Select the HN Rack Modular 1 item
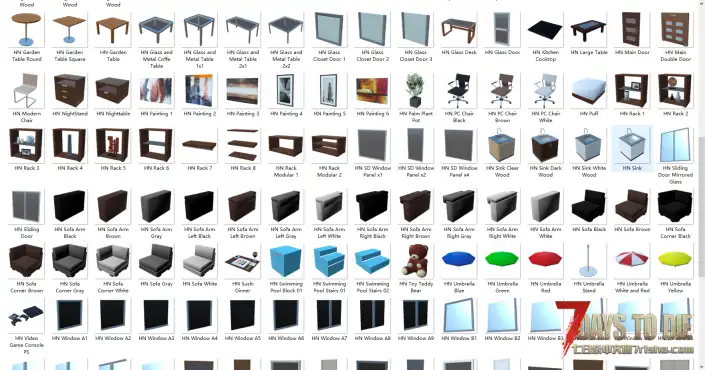The width and height of the screenshot is (705, 370). pos(286,145)
